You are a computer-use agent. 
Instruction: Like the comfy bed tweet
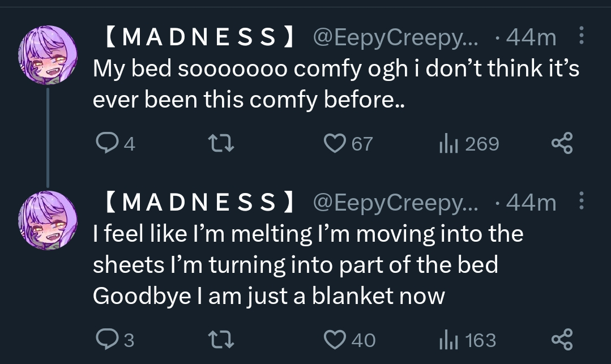(334, 144)
